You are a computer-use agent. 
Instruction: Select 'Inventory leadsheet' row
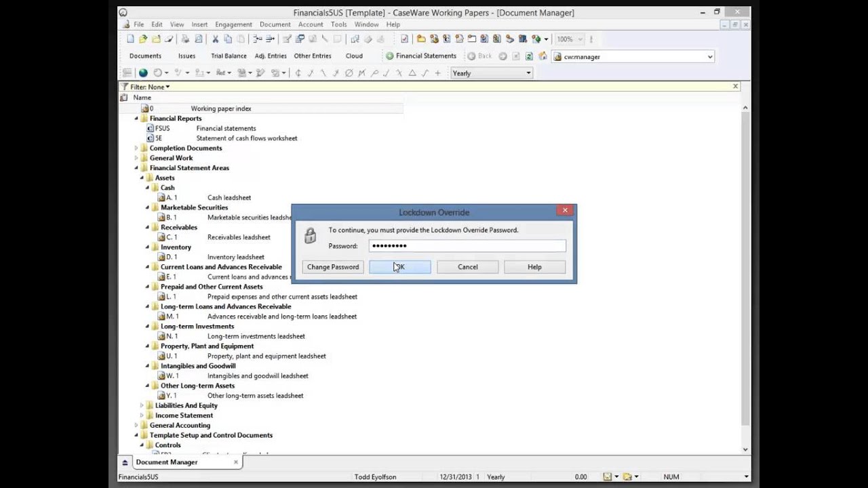(236, 257)
